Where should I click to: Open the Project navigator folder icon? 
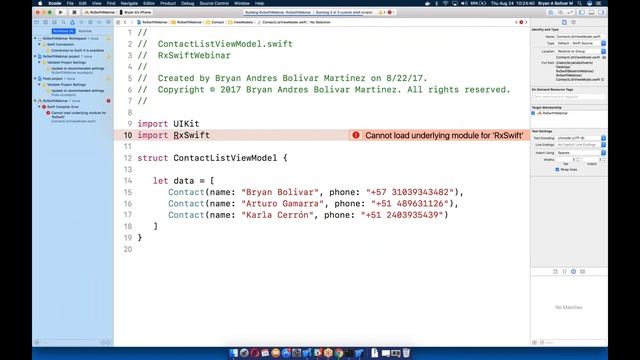point(37,22)
